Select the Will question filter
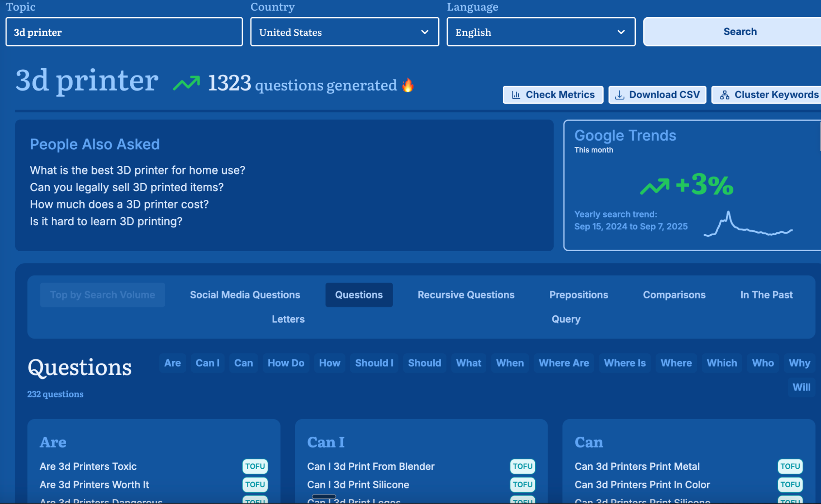The height and width of the screenshot is (504, 821). [801, 387]
